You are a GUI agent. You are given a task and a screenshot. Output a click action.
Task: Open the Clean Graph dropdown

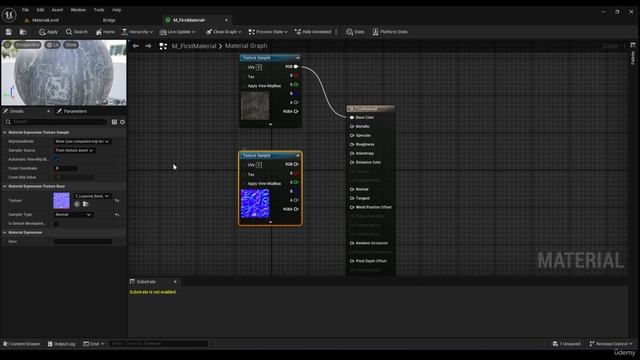click(223, 32)
